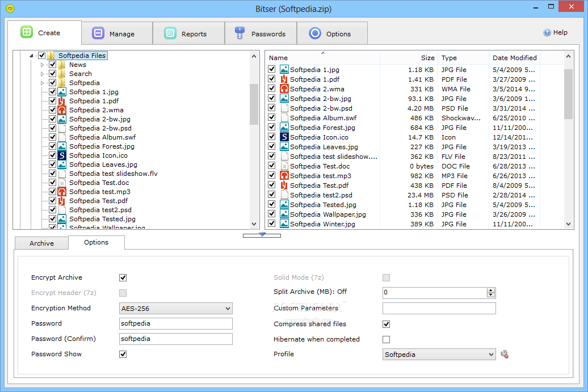Viewport: 588px width, 392px height.
Task: Expand the Search folder node
Action: [x=42, y=74]
